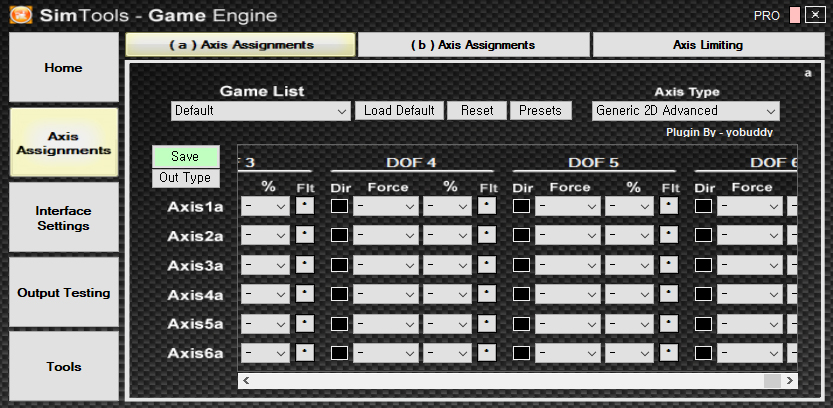Click Axis4a DOF 4 Flt button
The image size is (833, 408).
pyautogui.click(x=487, y=293)
